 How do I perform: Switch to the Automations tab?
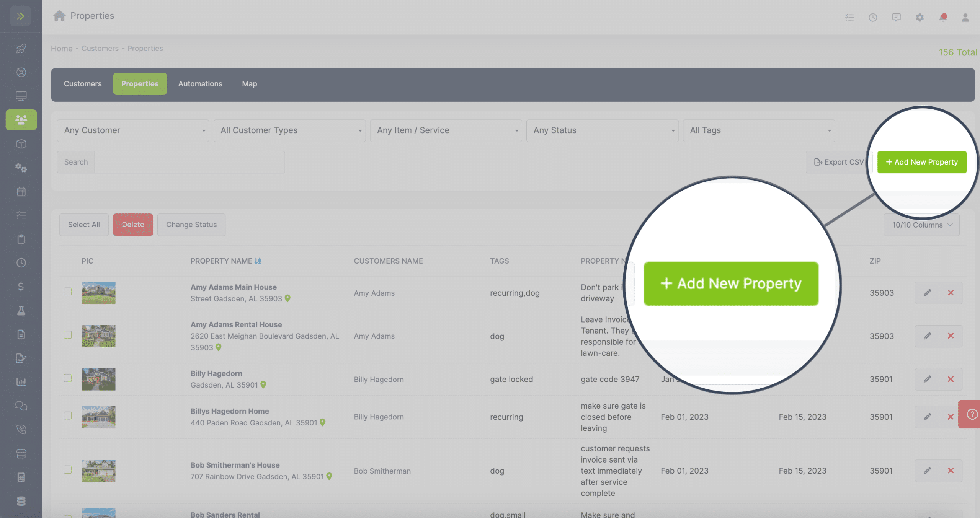click(200, 84)
